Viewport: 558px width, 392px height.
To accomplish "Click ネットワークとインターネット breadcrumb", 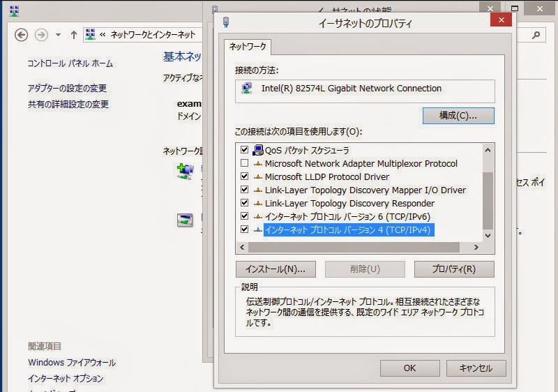I will point(153,34).
